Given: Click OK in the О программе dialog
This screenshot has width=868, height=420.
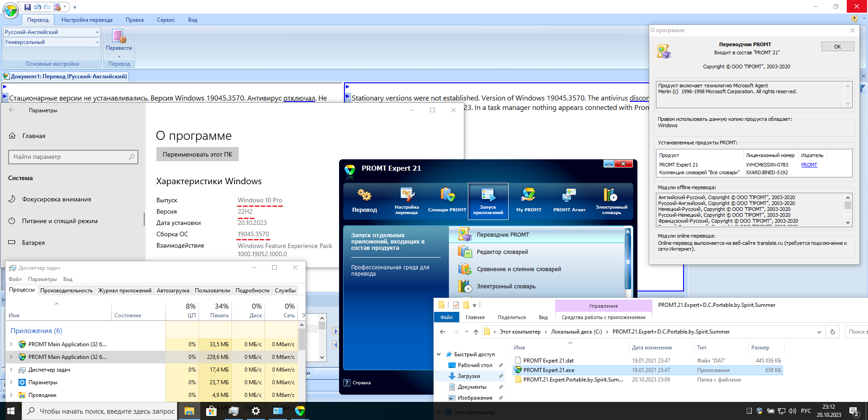Looking at the screenshot, I should coord(838,47).
